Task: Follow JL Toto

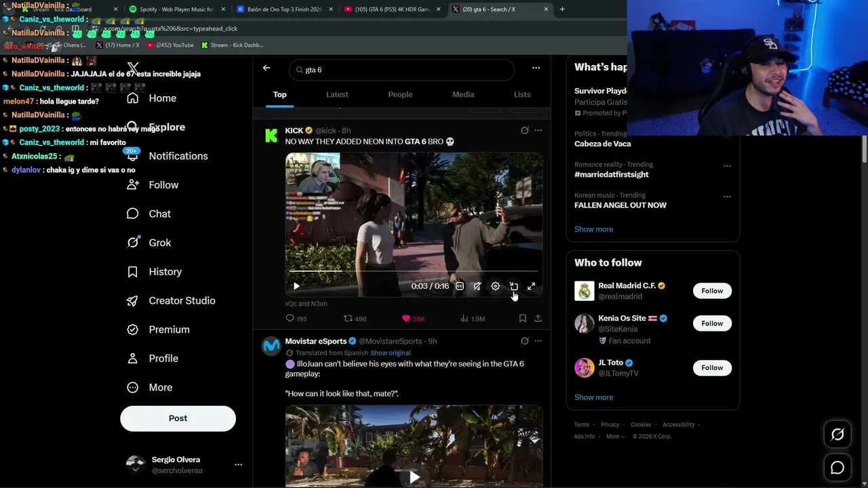Action: click(712, 367)
